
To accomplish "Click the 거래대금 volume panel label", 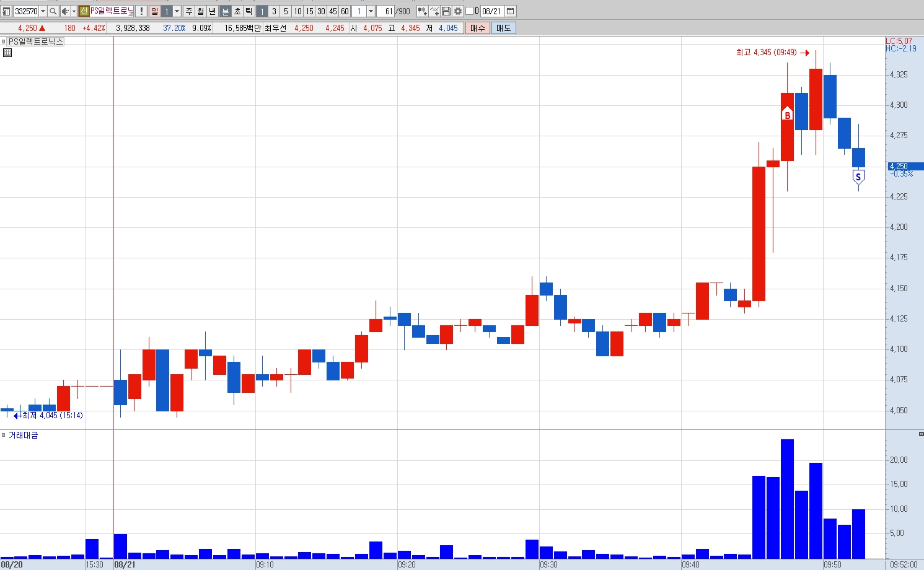I will coord(23,436).
